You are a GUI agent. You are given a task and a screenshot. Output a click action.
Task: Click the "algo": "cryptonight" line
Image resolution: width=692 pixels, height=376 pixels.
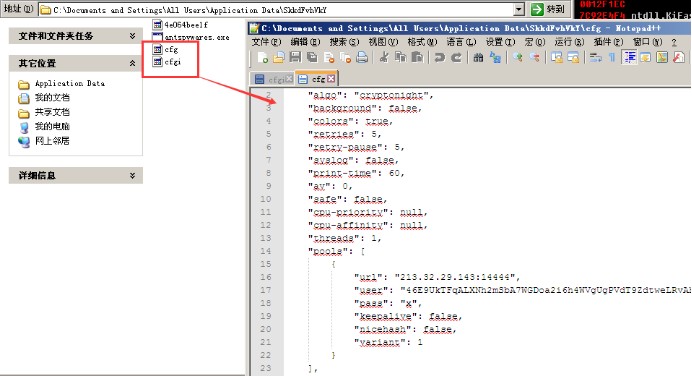[371, 95]
